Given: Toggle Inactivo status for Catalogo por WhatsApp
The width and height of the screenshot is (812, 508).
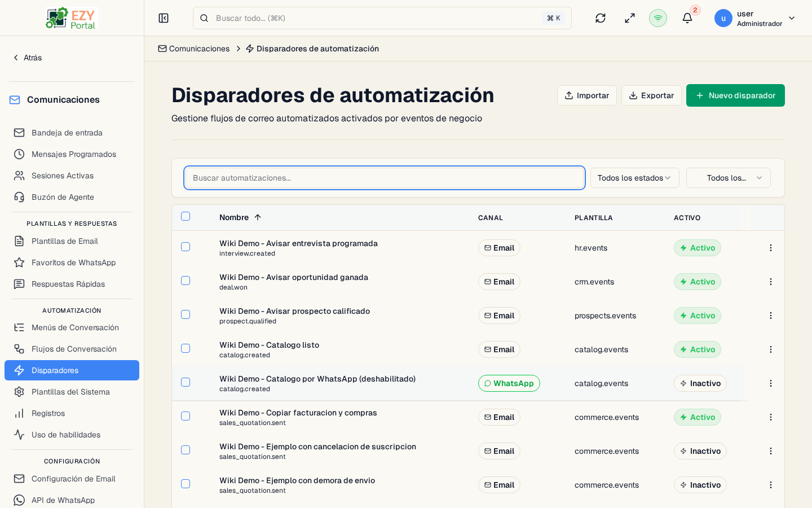Looking at the screenshot, I should pos(700,383).
